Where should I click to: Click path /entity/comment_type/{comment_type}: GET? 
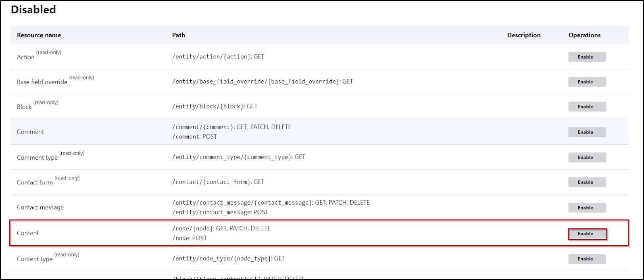[x=239, y=157]
